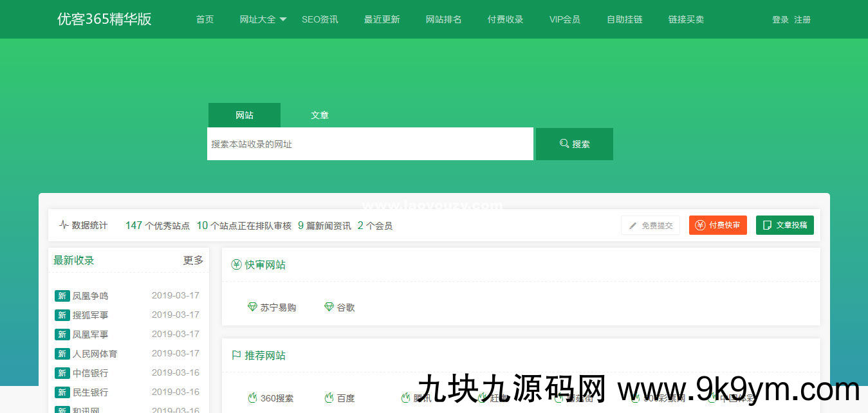
Task: Click the flame icon beside 360搜索
Action: pos(252,398)
